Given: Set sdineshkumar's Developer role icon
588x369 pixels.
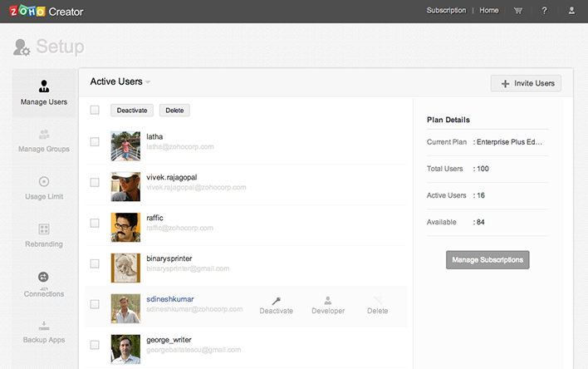Looking at the screenshot, I should [328, 304].
